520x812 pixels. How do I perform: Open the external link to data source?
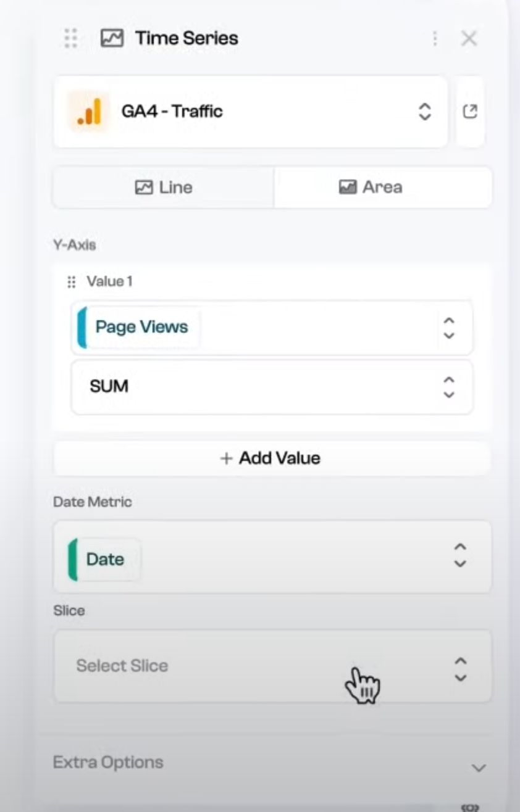point(470,112)
